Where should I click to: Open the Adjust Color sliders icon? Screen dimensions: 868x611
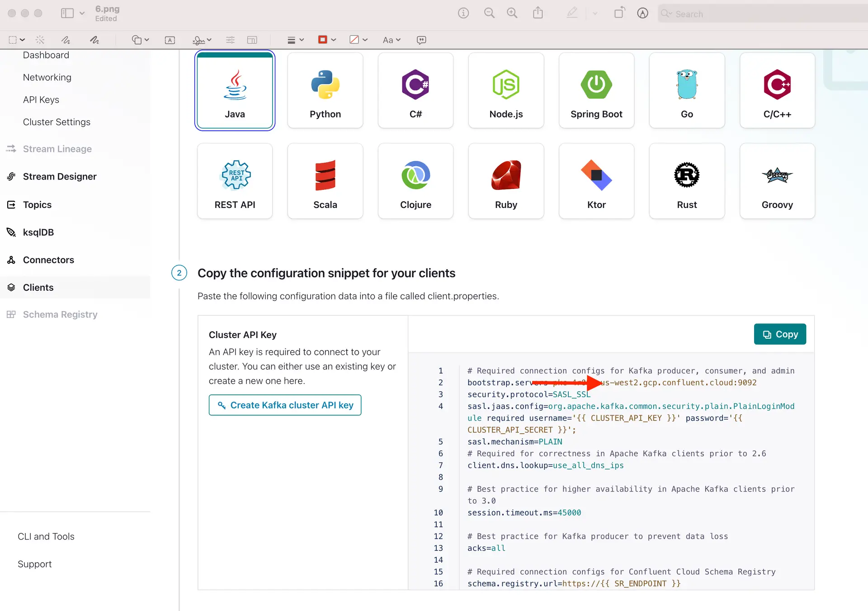pyautogui.click(x=230, y=40)
